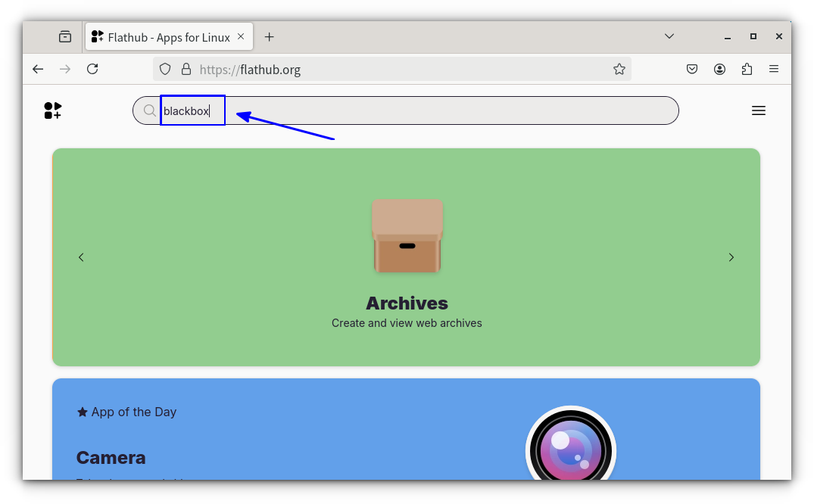Screen dimensions: 814x504
Task: Click inside the blackbox search field
Action: click(192, 110)
